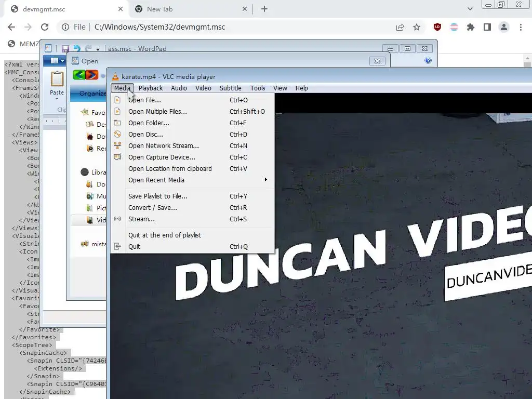The width and height of the screenshot is (532, 399).
Task: Click the Open Capture Device icon
Action: [117, 157]
